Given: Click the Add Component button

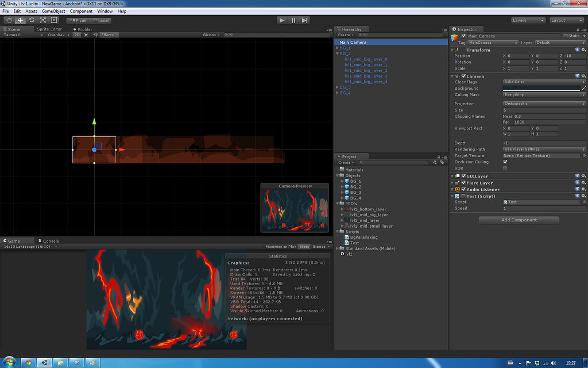Looking at the screenshot, I should coord(518,220).
